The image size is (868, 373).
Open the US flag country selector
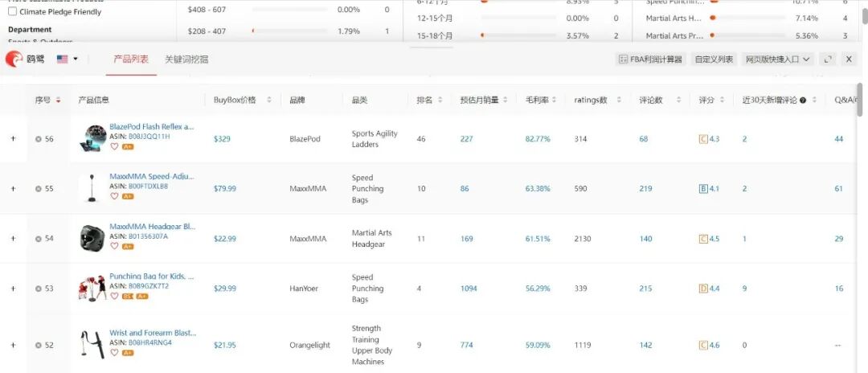[67, 59]
